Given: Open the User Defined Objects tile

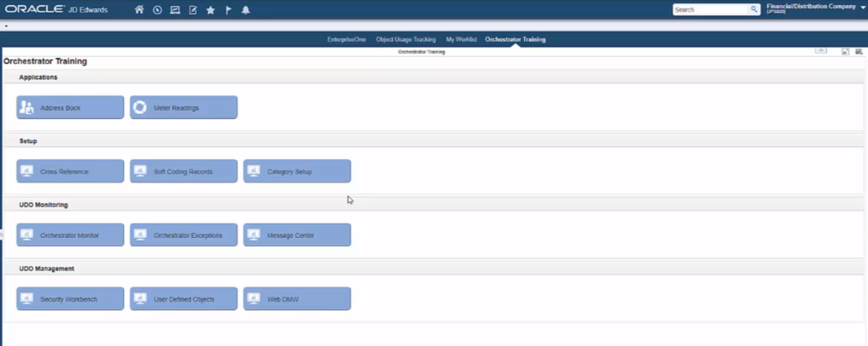Looking at the screenshot, I should (x=184, y=299).
